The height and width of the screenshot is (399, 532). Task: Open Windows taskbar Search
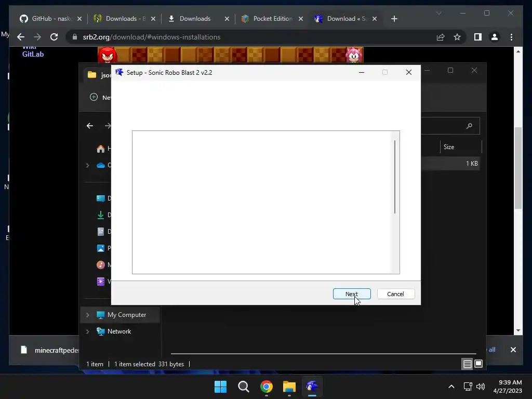243,387
